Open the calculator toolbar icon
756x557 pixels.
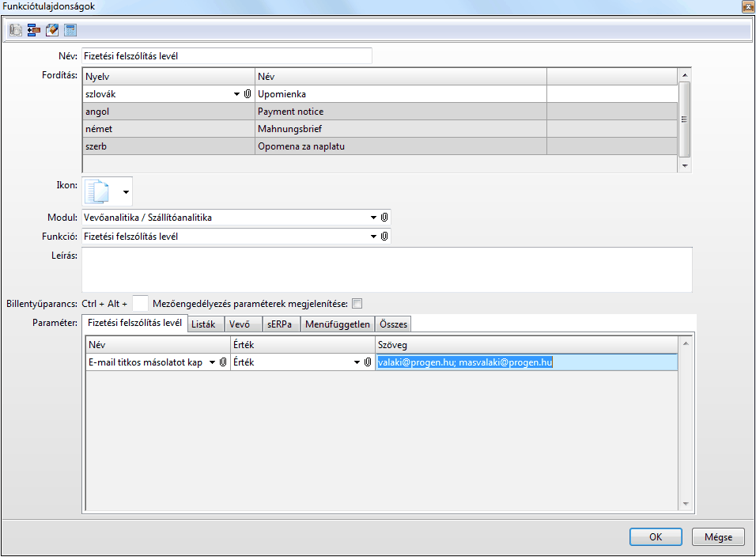(70, 30)
